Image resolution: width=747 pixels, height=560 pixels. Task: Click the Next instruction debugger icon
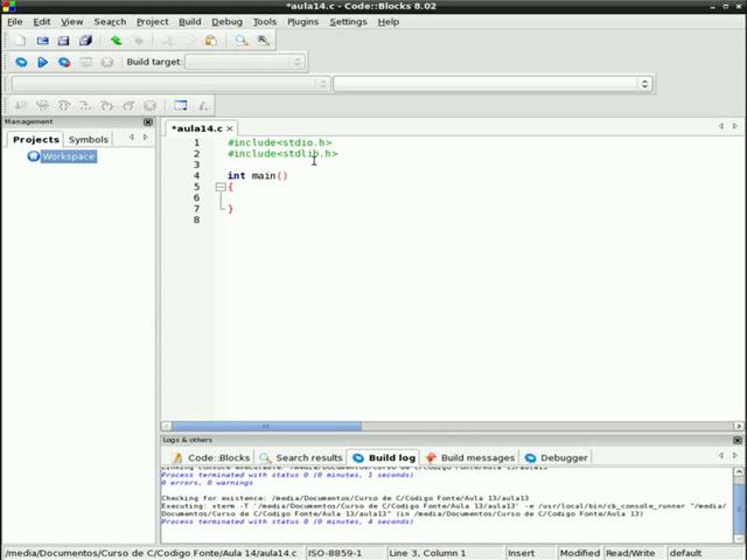click(x=85, y=106)
